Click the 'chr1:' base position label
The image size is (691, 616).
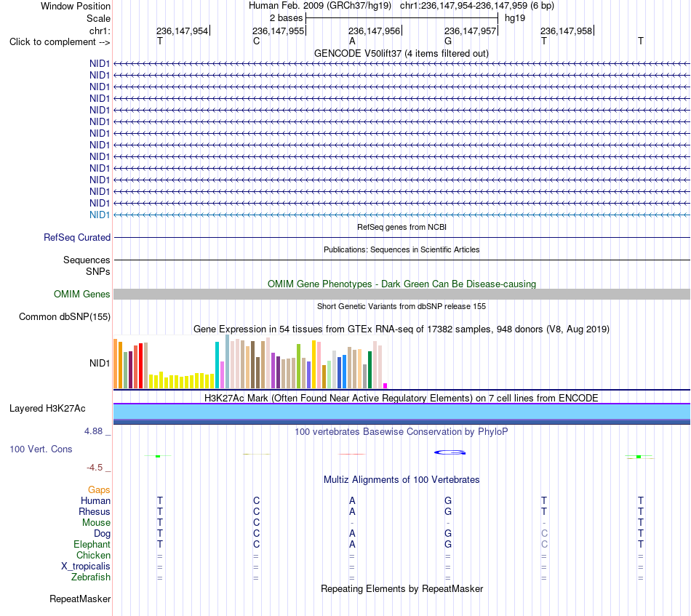click(x=100, y=31)
